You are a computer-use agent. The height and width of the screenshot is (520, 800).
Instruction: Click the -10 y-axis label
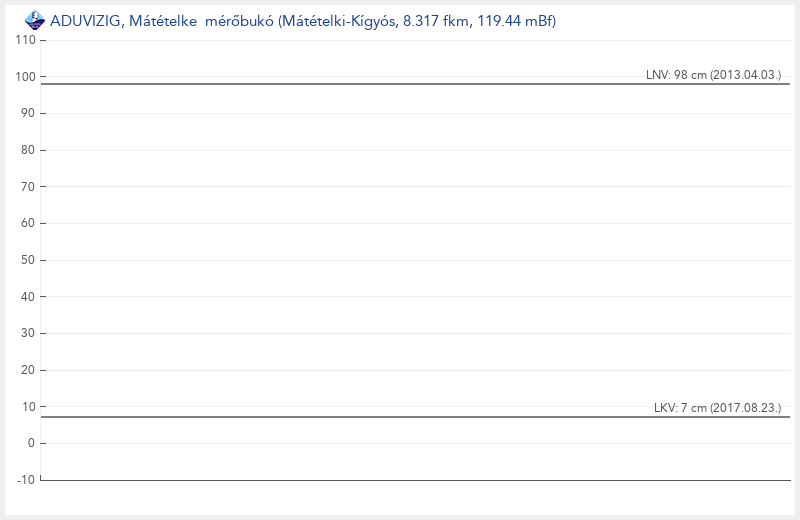(26, 480)
